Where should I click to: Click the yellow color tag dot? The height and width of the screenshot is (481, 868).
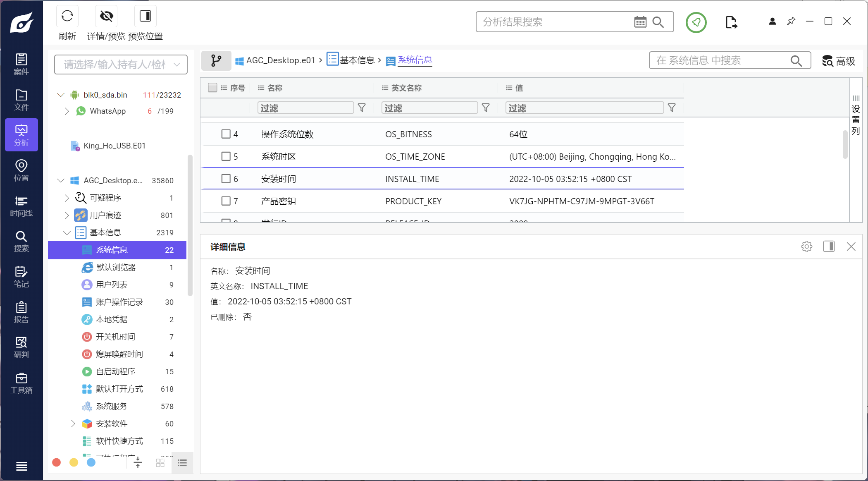click(x=74, y=462)
